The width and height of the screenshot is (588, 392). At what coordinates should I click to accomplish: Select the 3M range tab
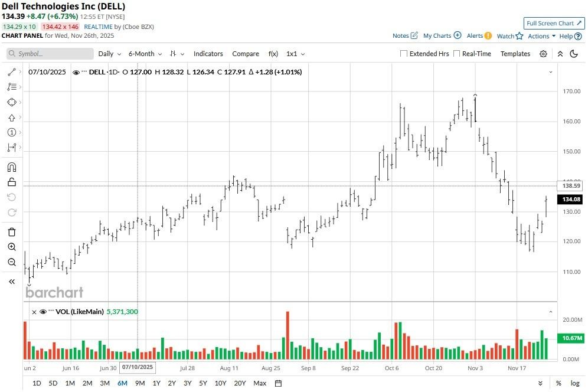pyautogui.click(x=104, y=383)
